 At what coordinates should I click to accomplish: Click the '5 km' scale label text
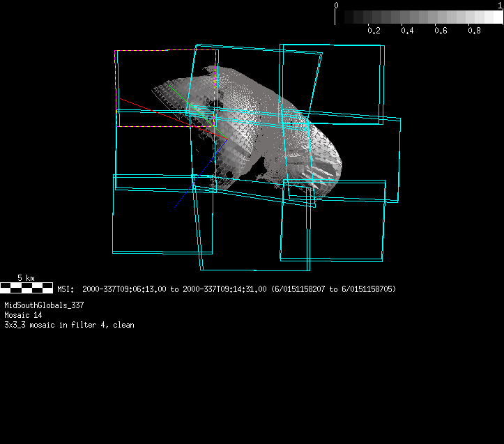(26, 278)
